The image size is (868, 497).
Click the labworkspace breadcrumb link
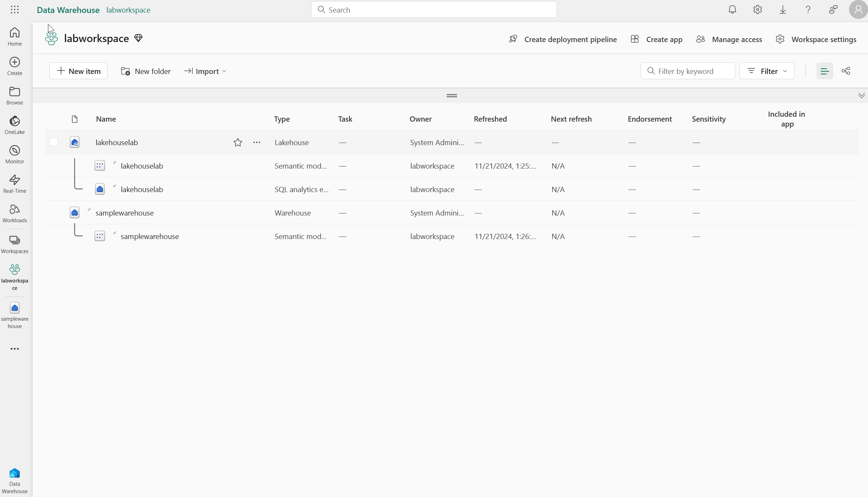(129, 10)
